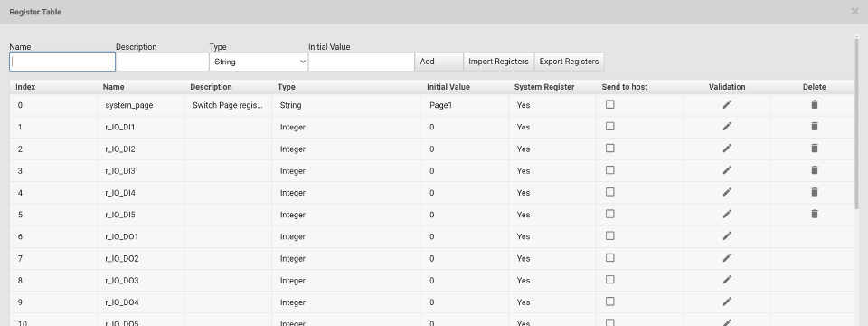
Task: Delete the system_page register
Action: click(815, 104)
